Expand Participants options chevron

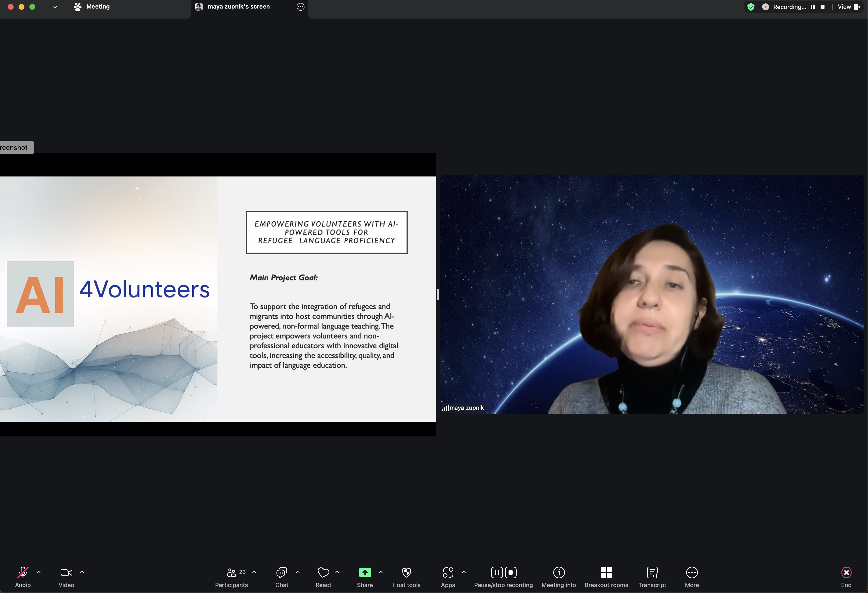(x=254, y=572)
